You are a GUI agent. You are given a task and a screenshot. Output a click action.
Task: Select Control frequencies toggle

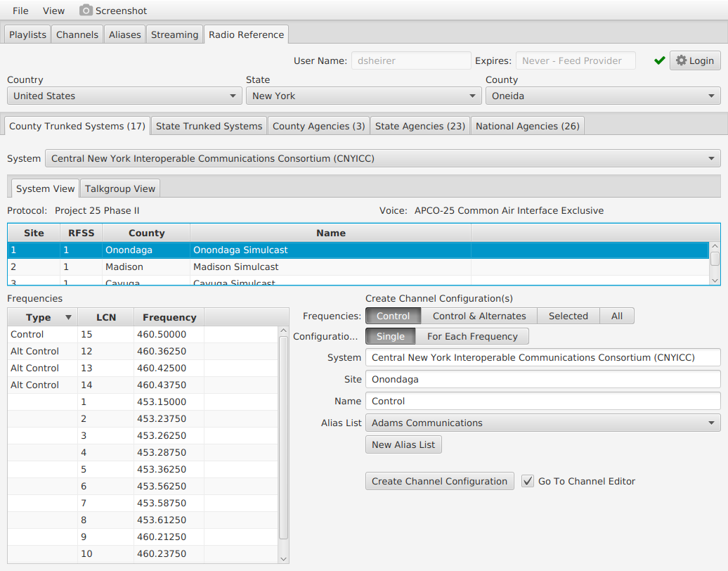394,316
